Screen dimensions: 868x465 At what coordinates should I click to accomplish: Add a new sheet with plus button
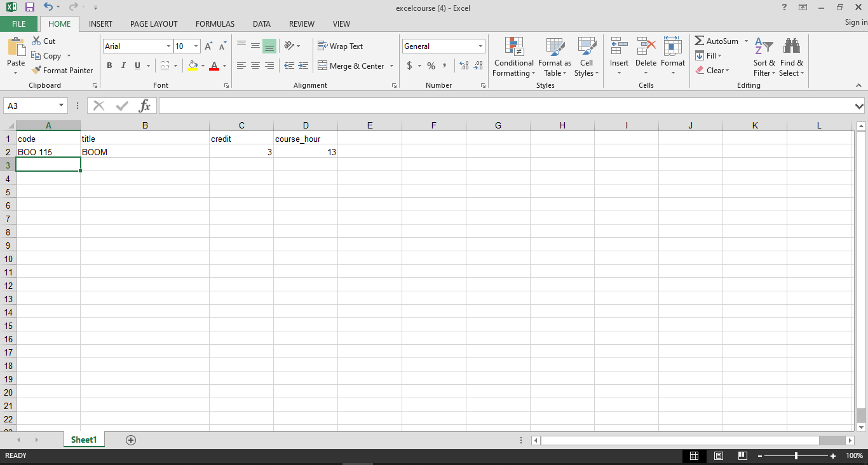pos(131,440)
